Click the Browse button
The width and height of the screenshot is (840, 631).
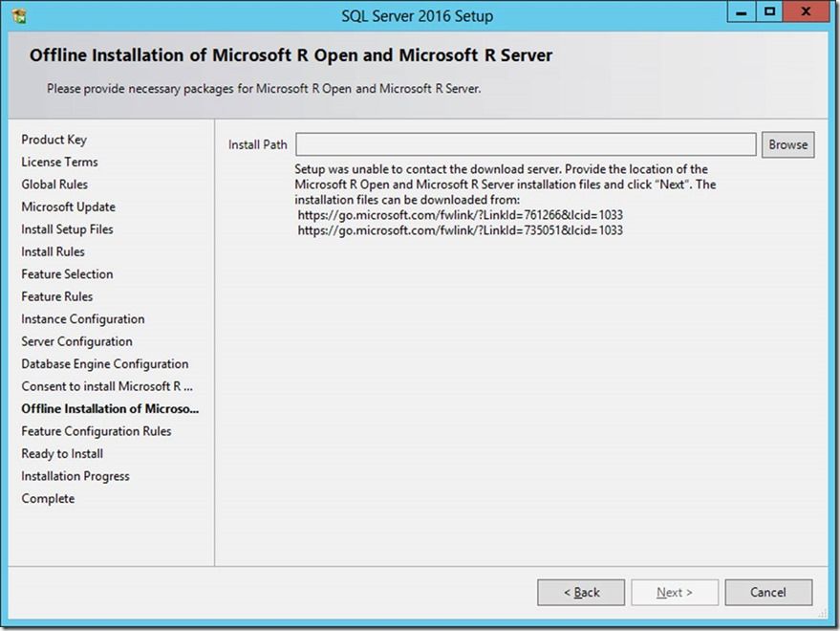(x=788, y=144)
